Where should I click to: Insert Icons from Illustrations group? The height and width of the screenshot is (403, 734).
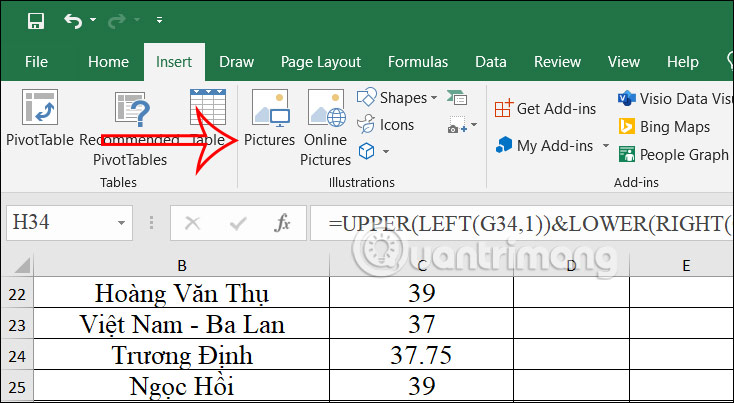click(385, 125)
